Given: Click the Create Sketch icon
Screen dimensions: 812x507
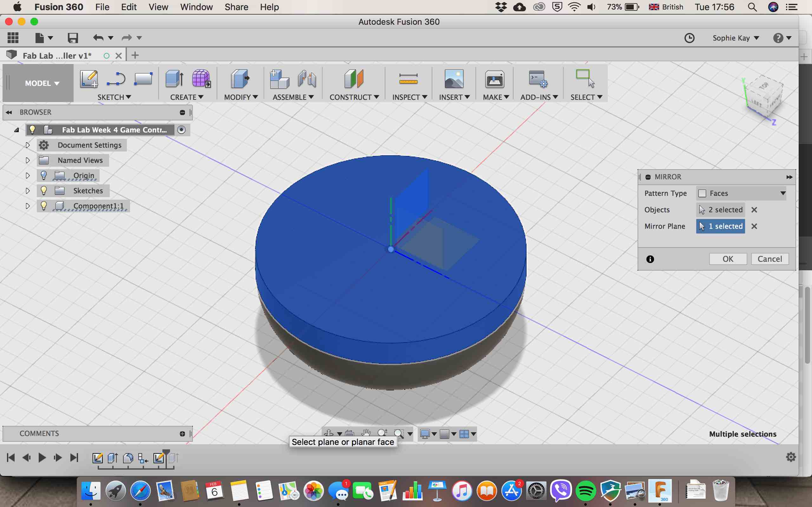Looking at the screenshot, I should click(x=89, y=79).
